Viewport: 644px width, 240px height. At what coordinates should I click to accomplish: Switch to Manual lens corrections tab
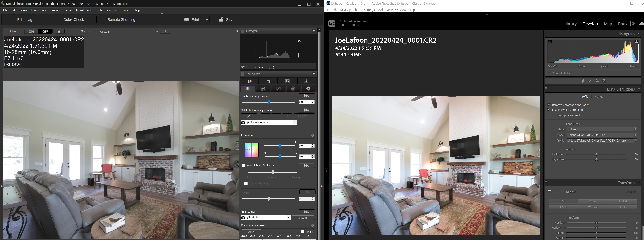(599, 97)
